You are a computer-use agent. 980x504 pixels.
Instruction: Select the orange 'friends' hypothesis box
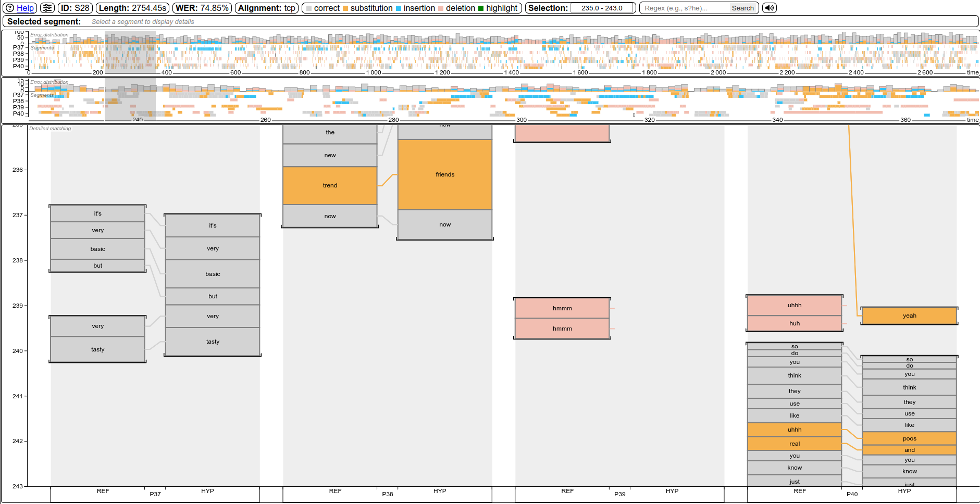pos(445,174)
